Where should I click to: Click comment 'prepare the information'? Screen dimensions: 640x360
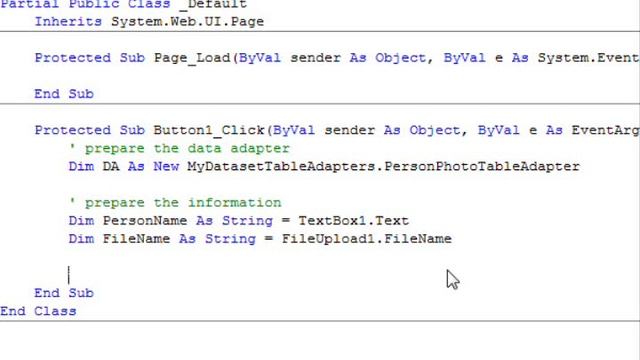coord(175,203)
